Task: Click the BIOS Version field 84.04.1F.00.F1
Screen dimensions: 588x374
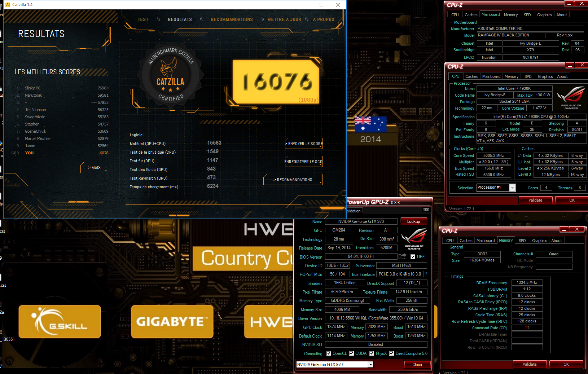Action: point(361,256)
